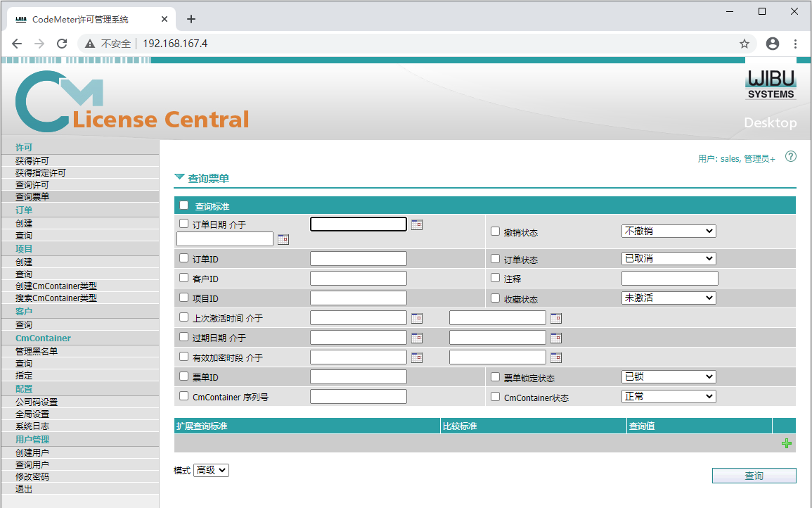Open the 模式 dropdown showing 高级

(212, 470)
